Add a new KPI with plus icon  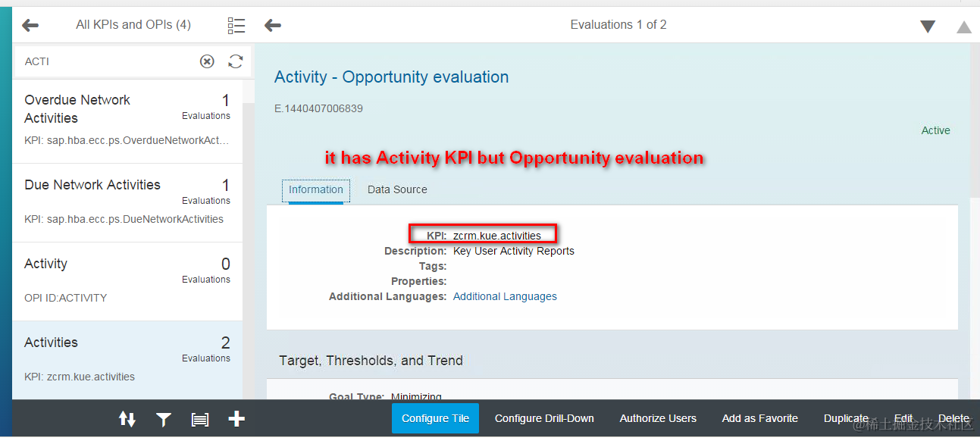(236, 418)
